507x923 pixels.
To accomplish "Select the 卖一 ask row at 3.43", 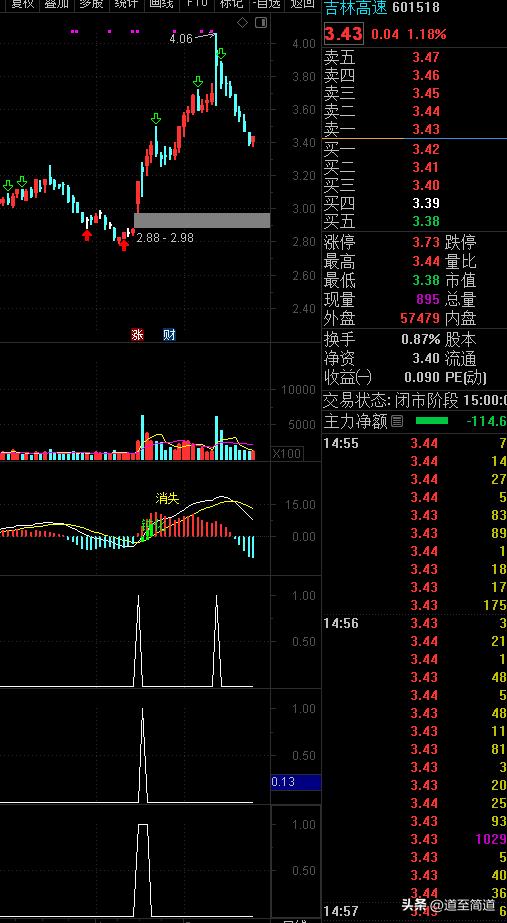I will pos(415,129).
